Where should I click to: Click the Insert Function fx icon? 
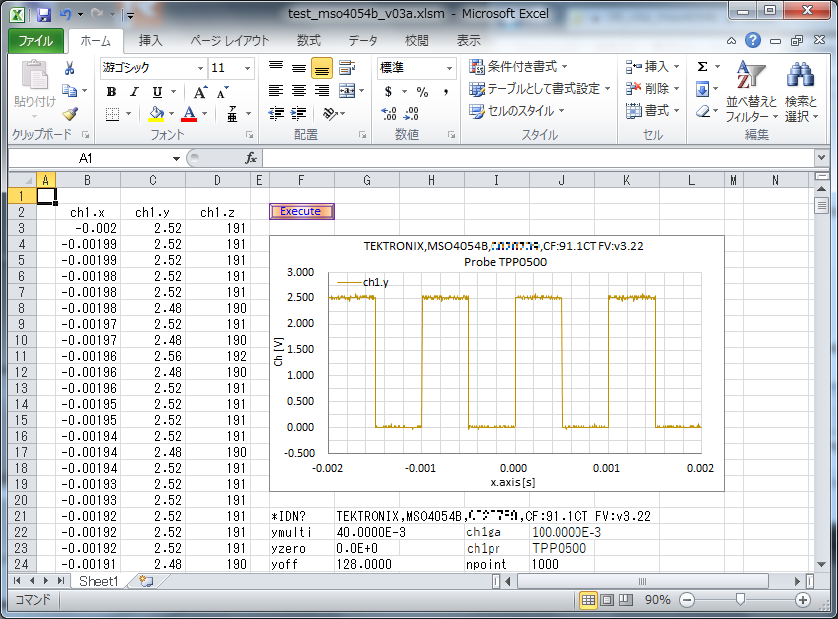[x=251, y=158]
